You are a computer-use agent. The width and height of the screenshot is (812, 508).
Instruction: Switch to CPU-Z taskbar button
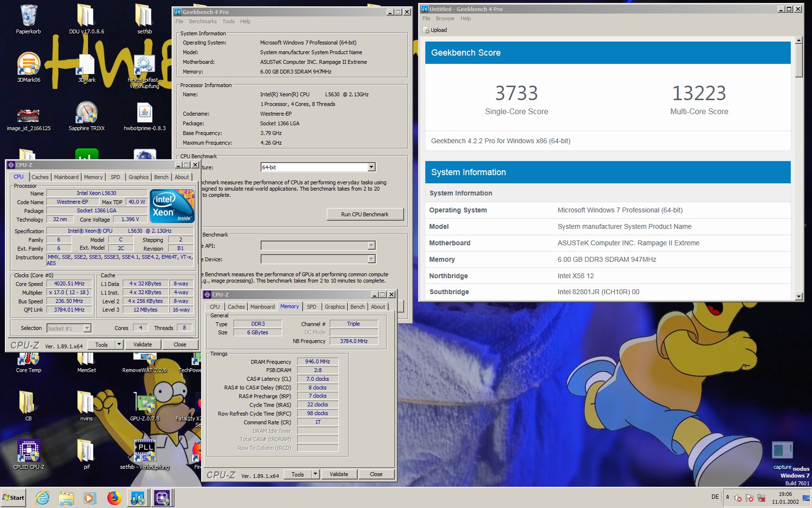coord(162,497)
